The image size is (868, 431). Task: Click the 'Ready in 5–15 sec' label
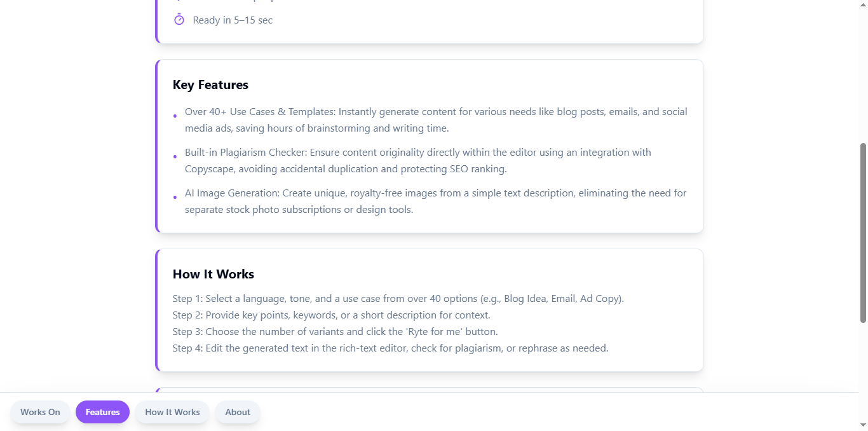pyautogui.click(x=233, y=20)
